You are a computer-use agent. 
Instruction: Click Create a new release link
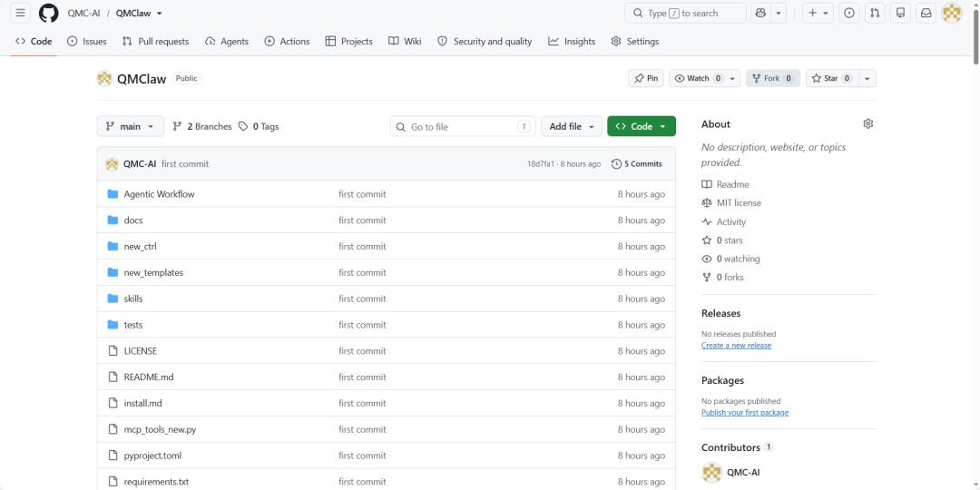736,346
